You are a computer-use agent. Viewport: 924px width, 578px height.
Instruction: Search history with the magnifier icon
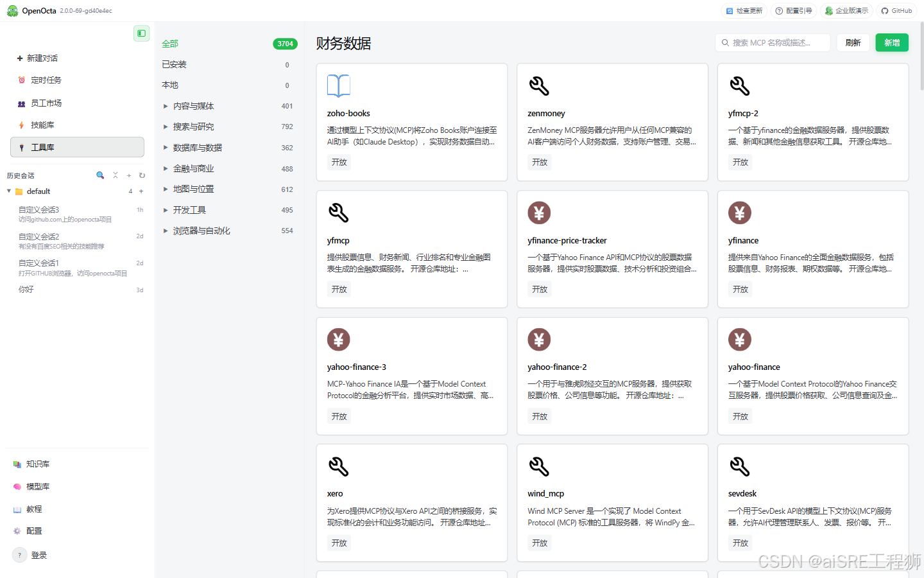[100, 175]
